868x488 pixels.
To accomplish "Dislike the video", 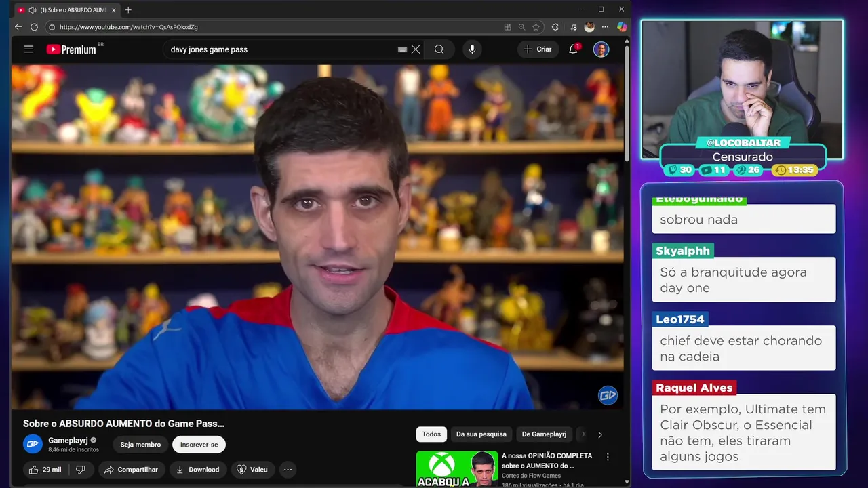I will click(80, 470).
